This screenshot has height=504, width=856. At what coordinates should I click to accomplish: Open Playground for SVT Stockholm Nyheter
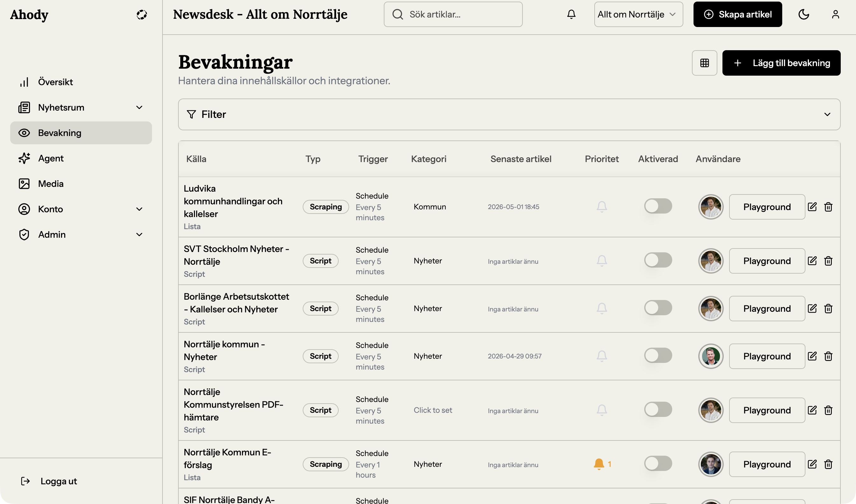[767, 261]
